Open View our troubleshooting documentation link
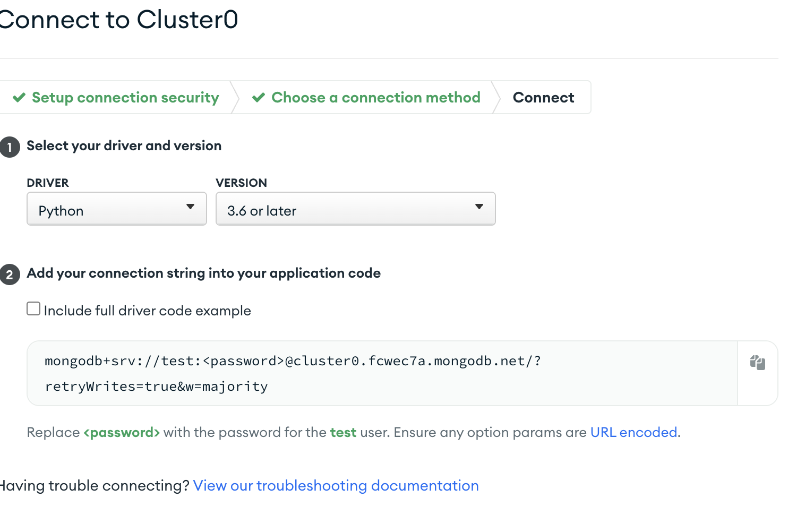Image resolution: width=788 pixels, height=532 pixels. (x=336, y=485)
